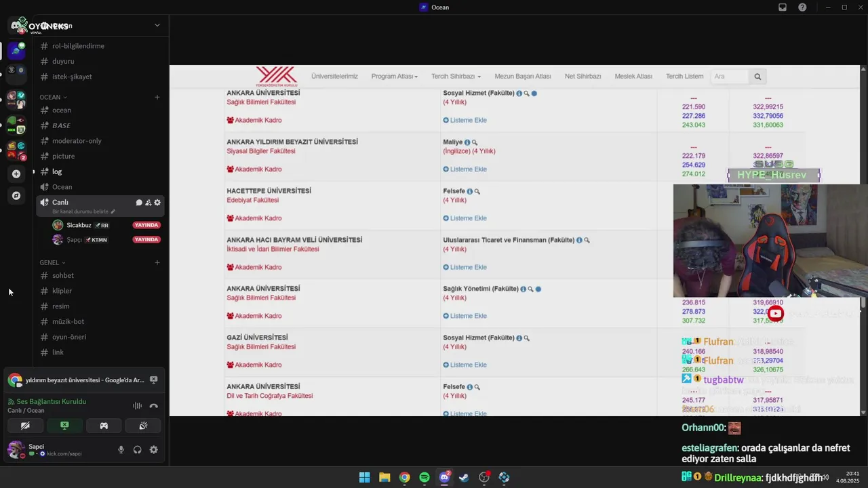Image resolution: width=868 pixels, height=488 pixels.
Task: Turn on the camera in voice panel
Action: tap(25, 426)
